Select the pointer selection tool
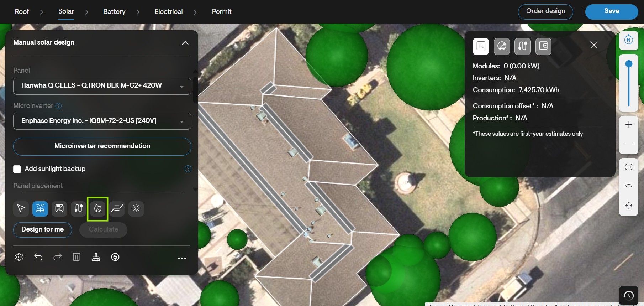644x306 pixels. (21, 208)
